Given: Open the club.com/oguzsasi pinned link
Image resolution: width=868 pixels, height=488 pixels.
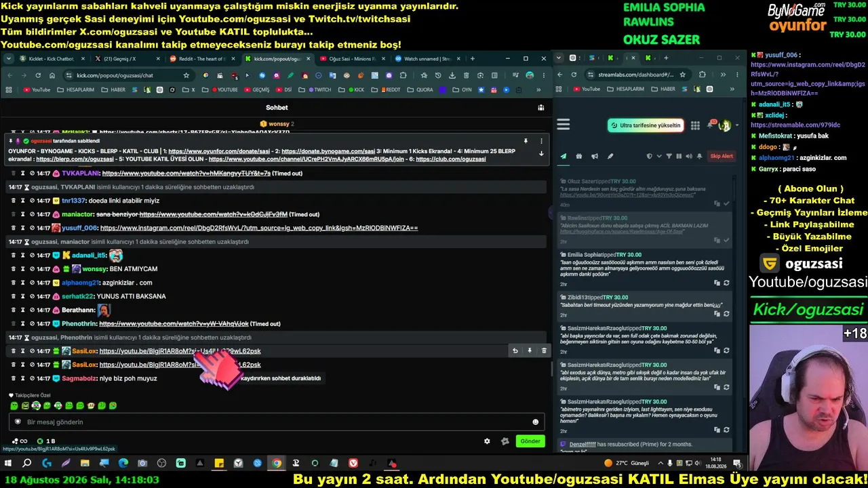Looking at the screenshot, I should [x=451, y=159].
